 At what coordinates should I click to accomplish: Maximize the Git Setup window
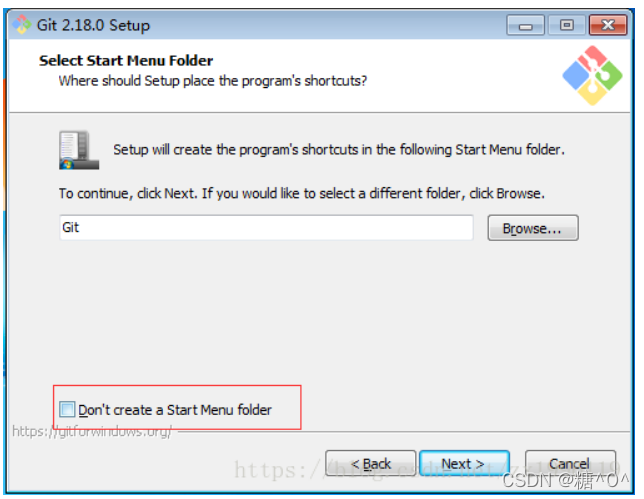pos(567,25)
